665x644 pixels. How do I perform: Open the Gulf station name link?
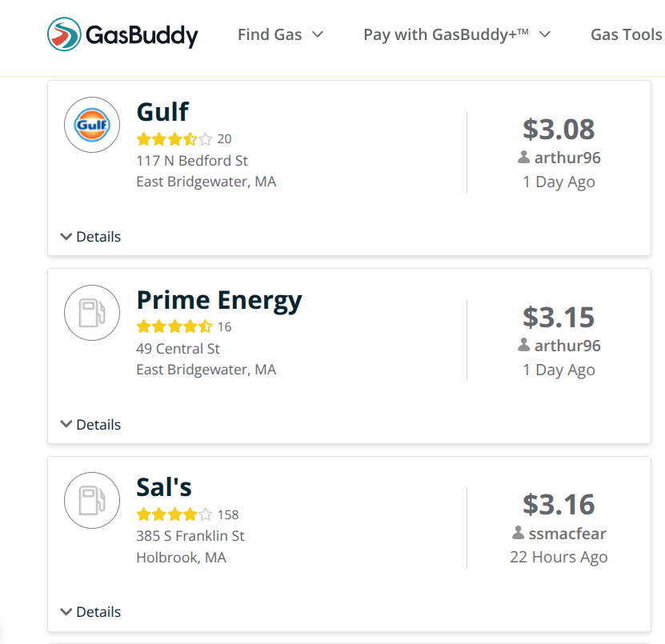tap(162, 112)
